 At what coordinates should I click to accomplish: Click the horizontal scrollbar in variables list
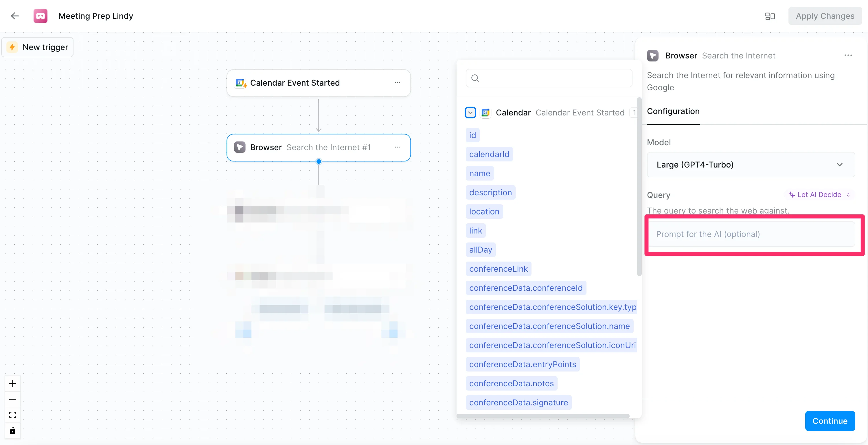pyautogui.click(x=542, y=416)
